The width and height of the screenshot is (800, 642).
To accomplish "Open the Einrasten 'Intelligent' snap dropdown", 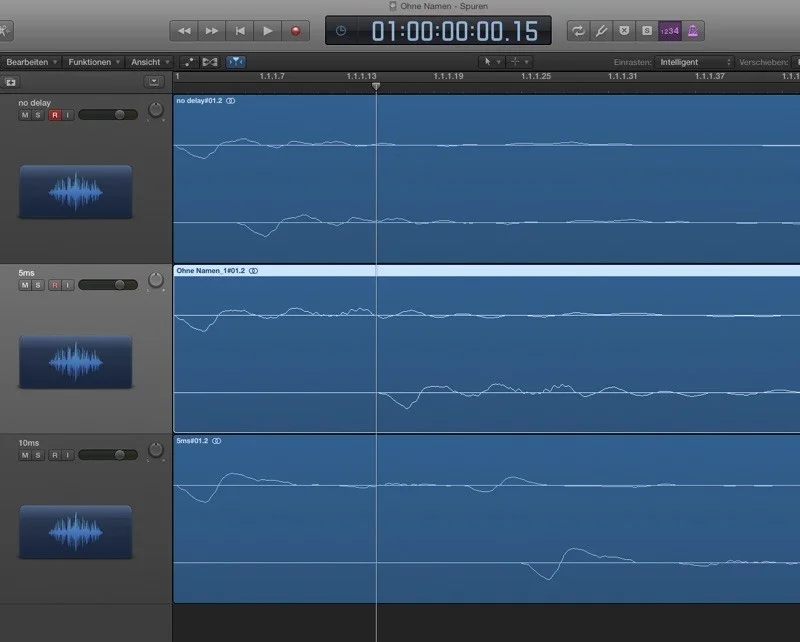I will pos(694,62).
